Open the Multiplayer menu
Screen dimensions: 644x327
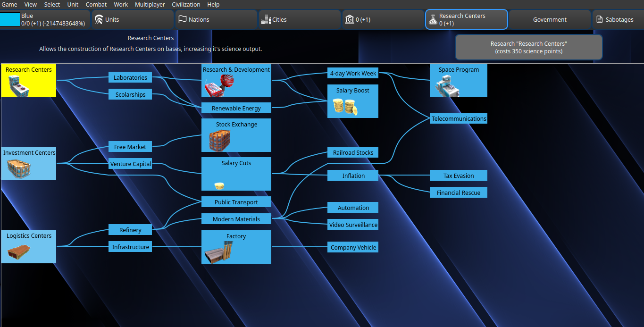[x=150, y=4]
